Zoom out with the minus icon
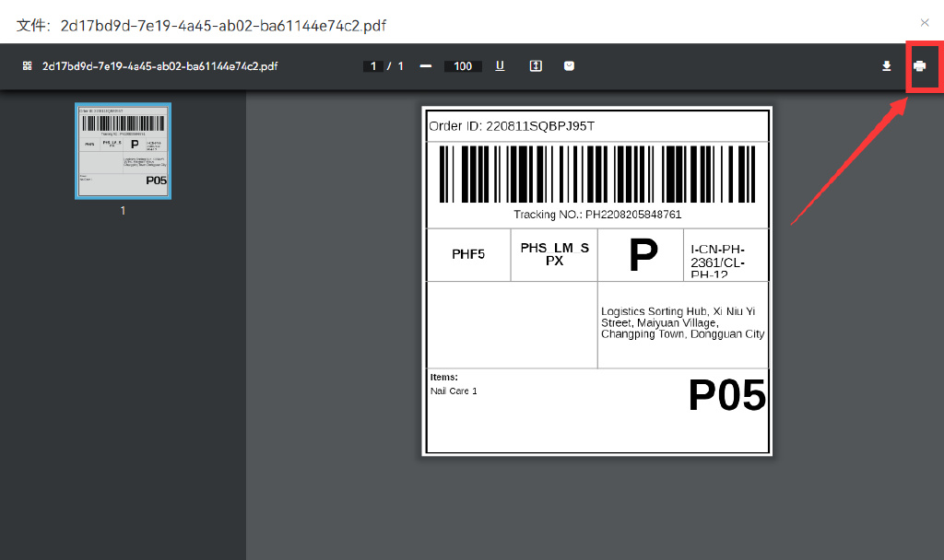Screen dimensions: 944x560 [x=425, y=65]
